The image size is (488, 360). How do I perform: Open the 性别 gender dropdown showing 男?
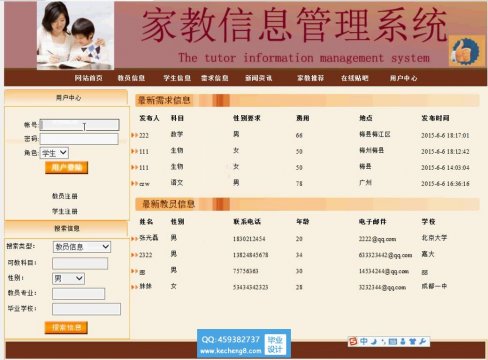pyautogui.click(x=68, y=278)
